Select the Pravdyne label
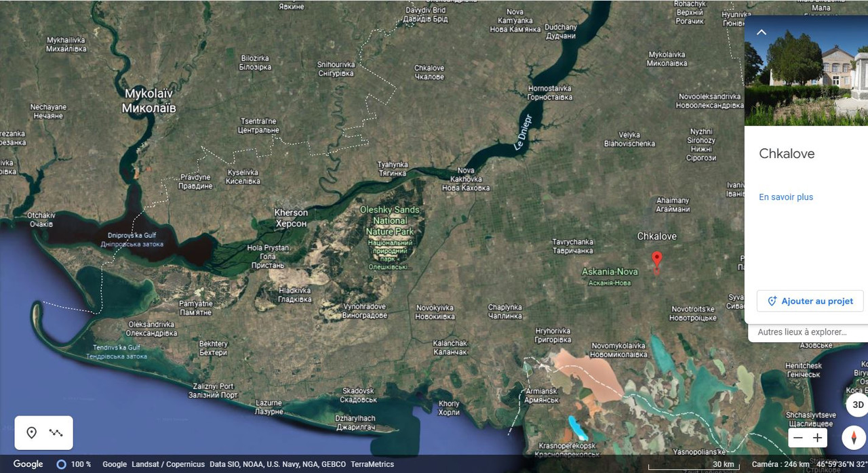 (x=195, y=182)
